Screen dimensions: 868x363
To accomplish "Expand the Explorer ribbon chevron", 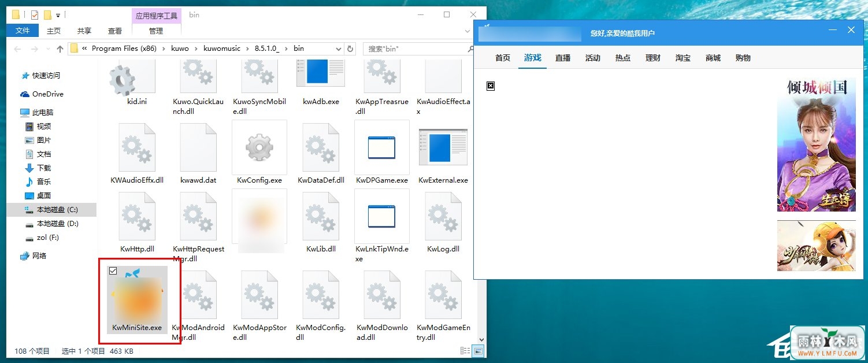I will [468, 31].
